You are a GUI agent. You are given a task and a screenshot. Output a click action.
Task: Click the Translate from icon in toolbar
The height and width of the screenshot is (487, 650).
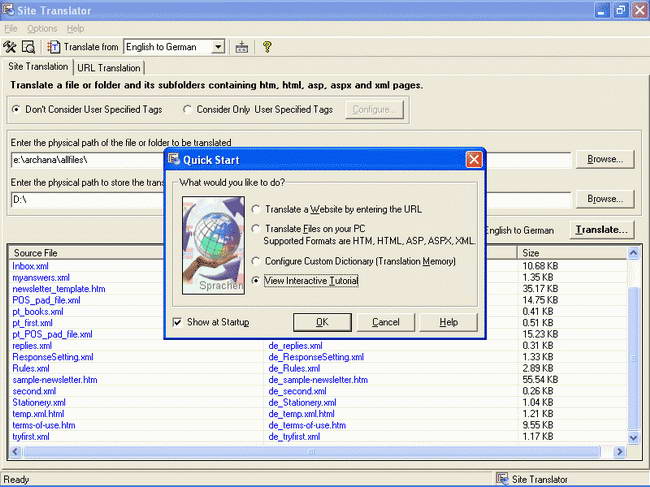(54, 47)
